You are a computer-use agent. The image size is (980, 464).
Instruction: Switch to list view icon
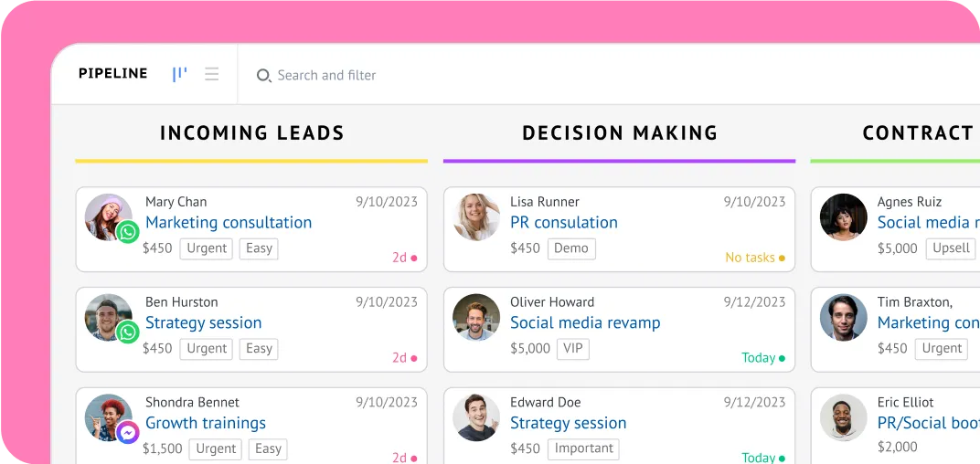pos(212,74)
